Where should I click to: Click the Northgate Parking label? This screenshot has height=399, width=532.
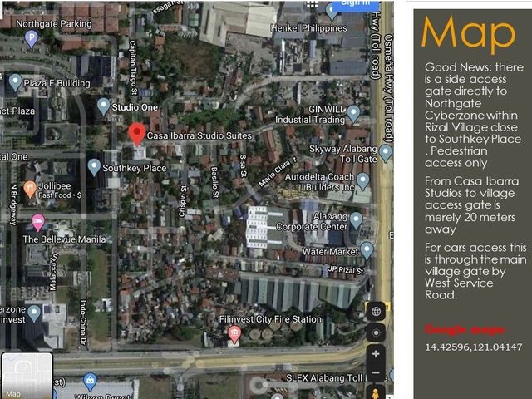[54, 24]
